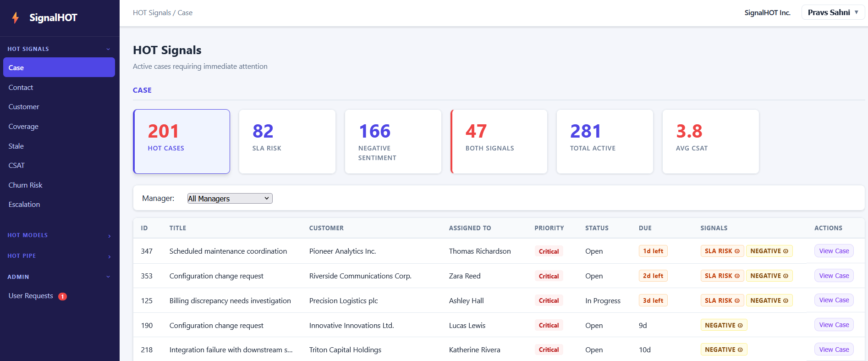Click Thomas Richardson assignee cell
This screenshot has height=361, width=868.
pyautogui.click(x=480, y=251)
